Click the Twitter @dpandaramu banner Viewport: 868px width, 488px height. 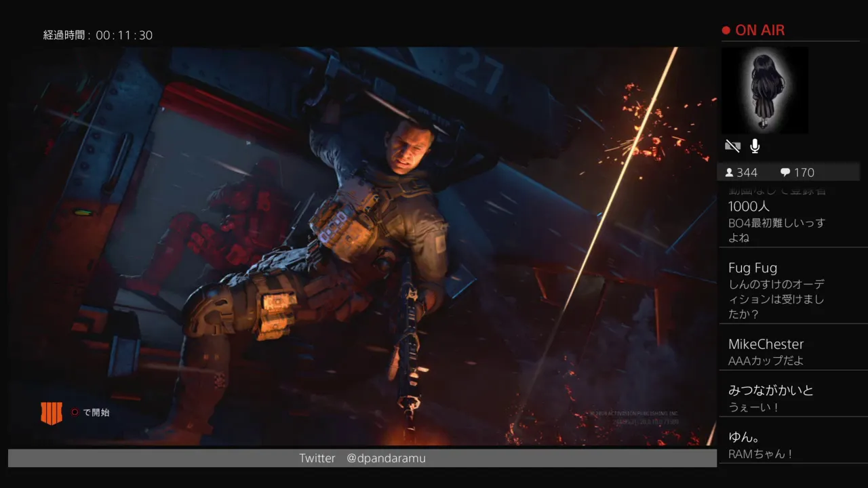(x=362, y=458)
